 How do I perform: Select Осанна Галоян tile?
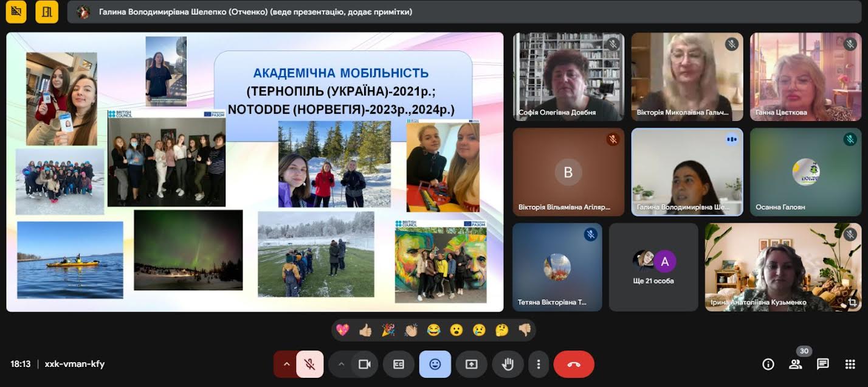(806, 172)
